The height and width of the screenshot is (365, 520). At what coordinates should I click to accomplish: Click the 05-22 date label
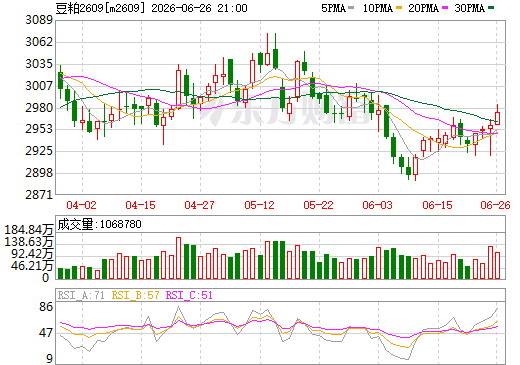tap(318, 205)
